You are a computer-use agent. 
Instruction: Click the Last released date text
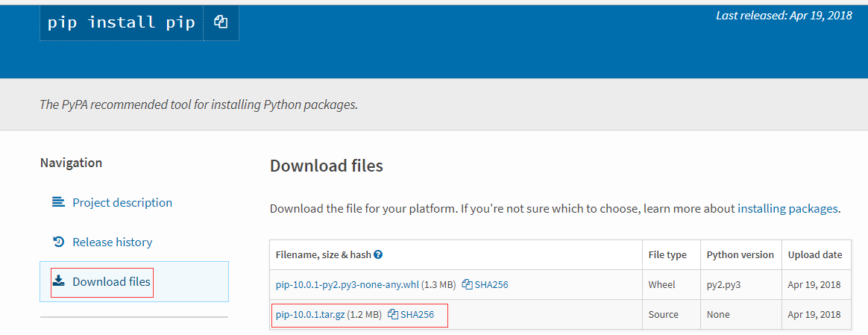(x=784, y=16)
